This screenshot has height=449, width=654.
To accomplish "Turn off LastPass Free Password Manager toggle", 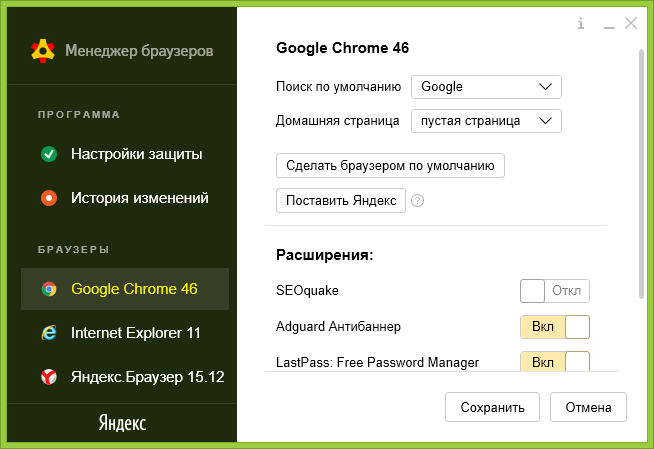I will click(555, 361).
